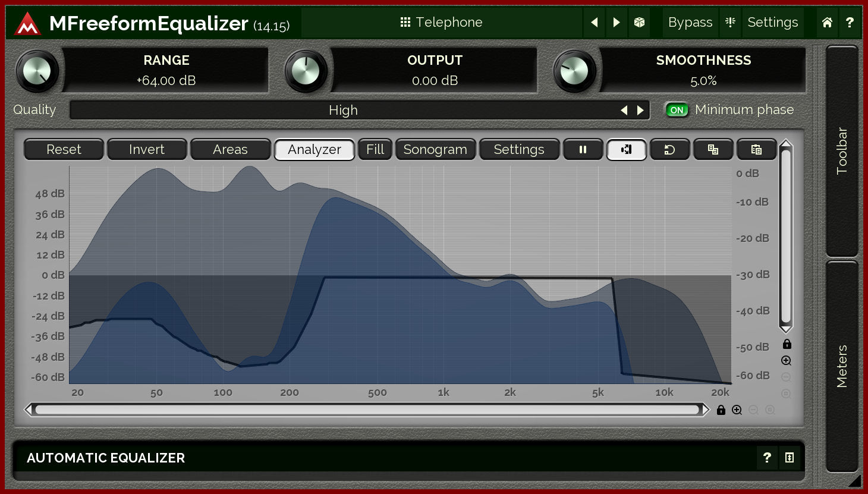Click the horizontal zoom-in magnifier icon

point(737,410)
